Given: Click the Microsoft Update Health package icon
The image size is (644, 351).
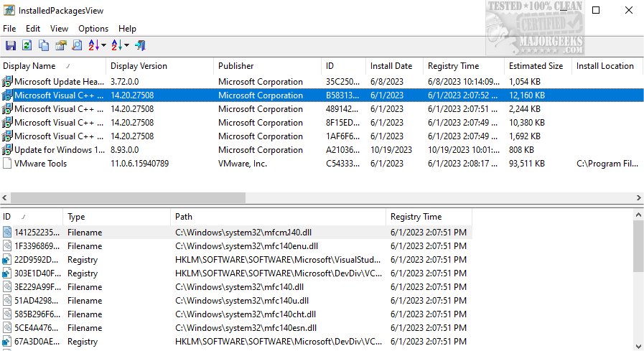Looking at the screenshot, I should click(7, 82).
